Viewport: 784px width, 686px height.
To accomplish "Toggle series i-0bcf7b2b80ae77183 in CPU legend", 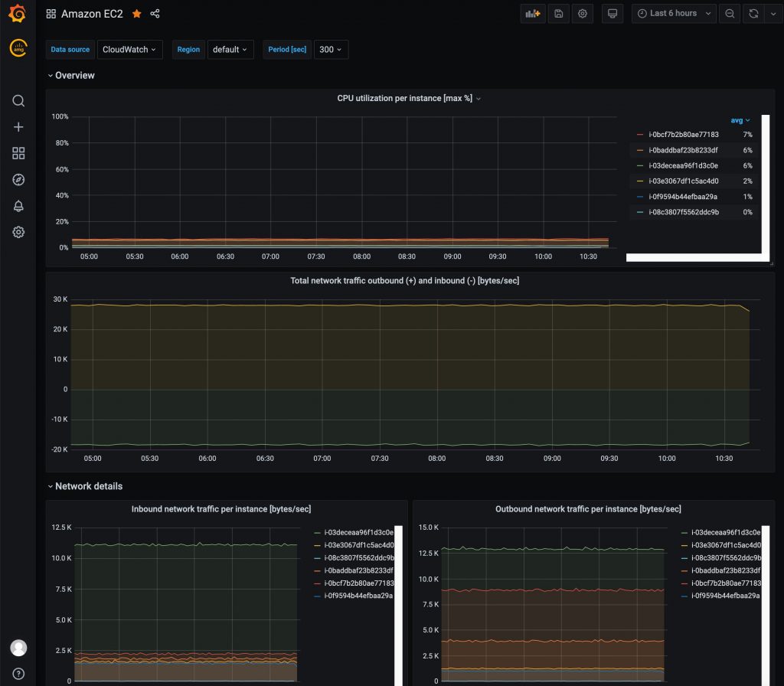I will (x=684, y=135).
